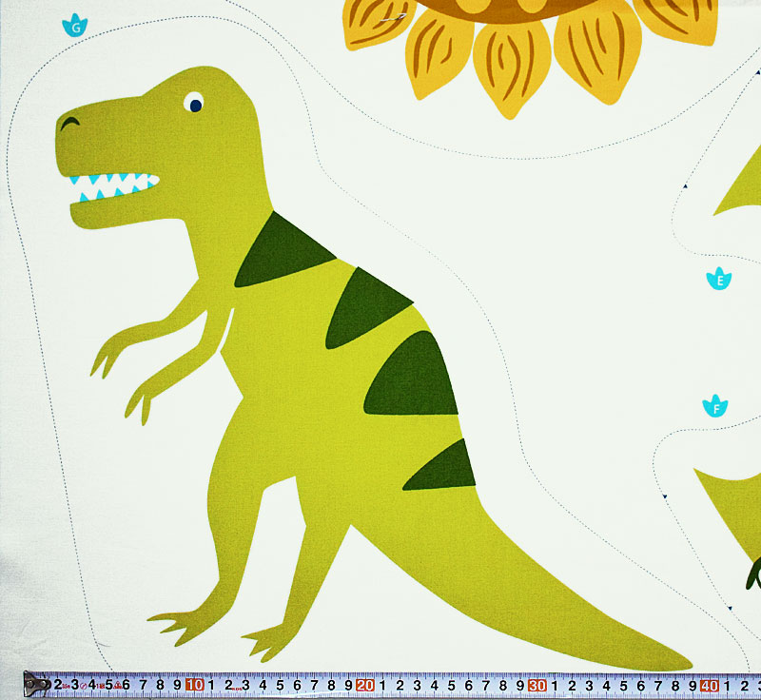The width and height of the screenshot is (761, 700).
Task: Click the blue footprint marker labeled F
Action: tap(715, 406)
